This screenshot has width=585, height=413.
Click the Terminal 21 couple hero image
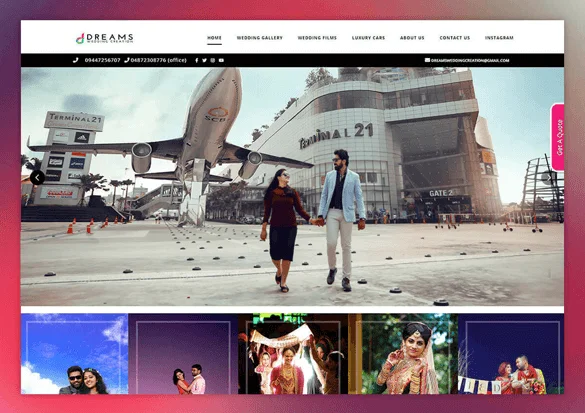(x=292, y=187)
